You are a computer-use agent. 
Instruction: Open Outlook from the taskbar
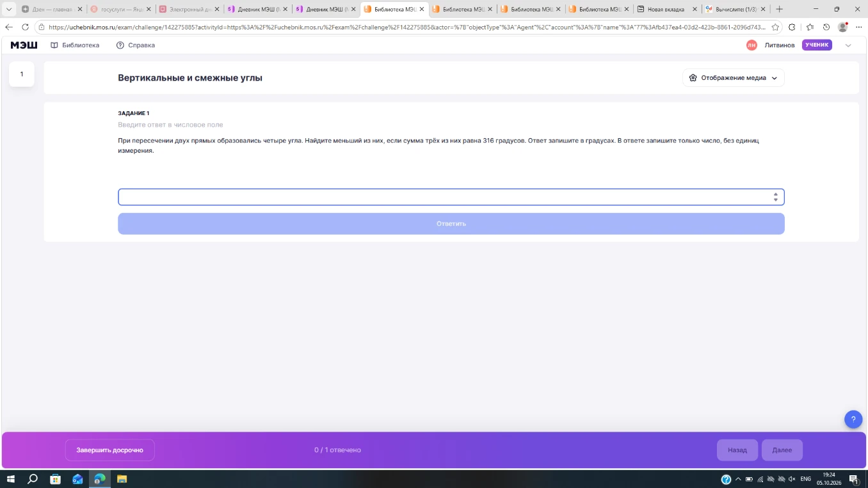pos(77,479)
